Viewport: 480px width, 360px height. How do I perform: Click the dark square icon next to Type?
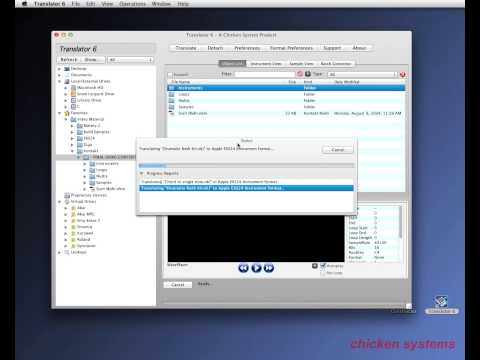[x=308, y=74]
